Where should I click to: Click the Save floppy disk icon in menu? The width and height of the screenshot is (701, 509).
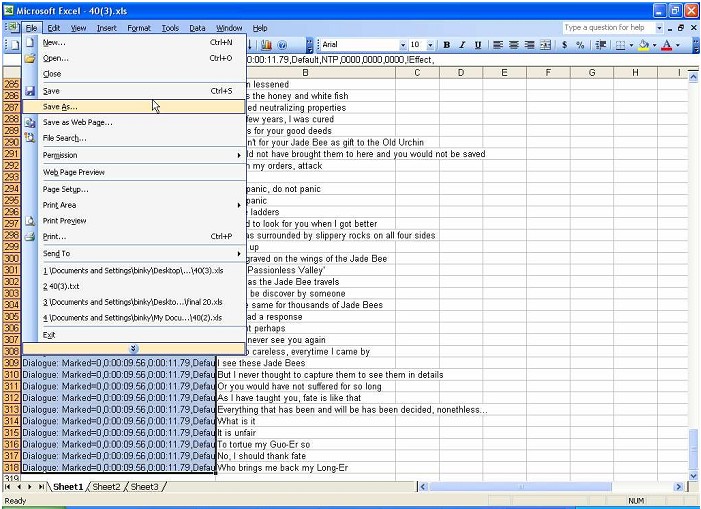(x=30, y=91)
